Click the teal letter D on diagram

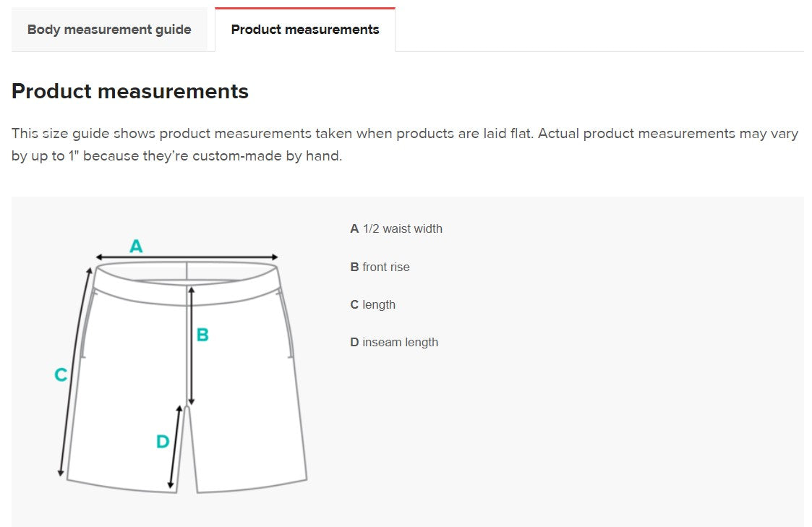click(163, 441)
